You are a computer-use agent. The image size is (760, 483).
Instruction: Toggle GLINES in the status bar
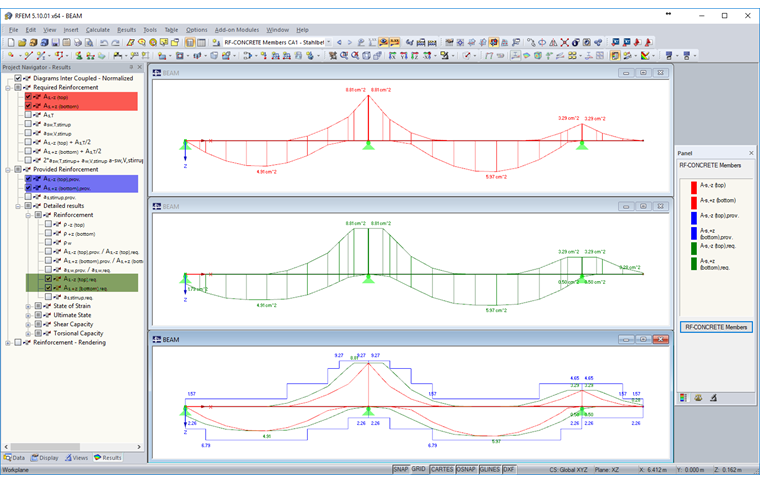coord(490,469)
